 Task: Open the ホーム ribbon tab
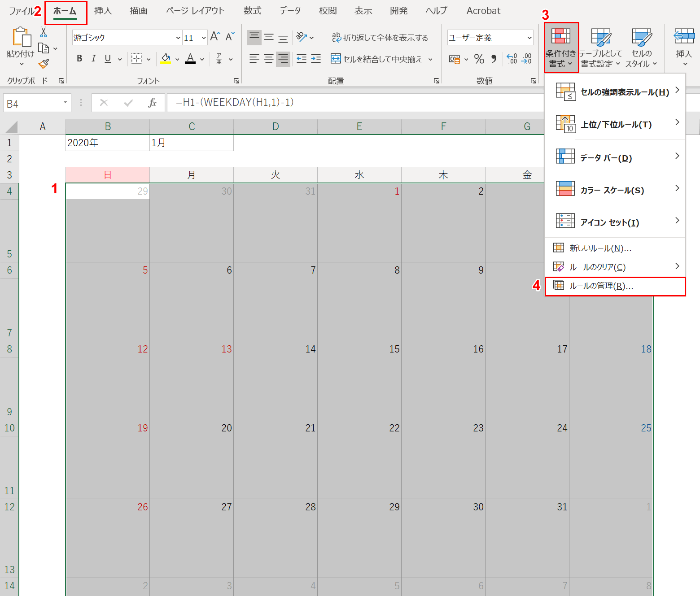[x=65, y=11]
